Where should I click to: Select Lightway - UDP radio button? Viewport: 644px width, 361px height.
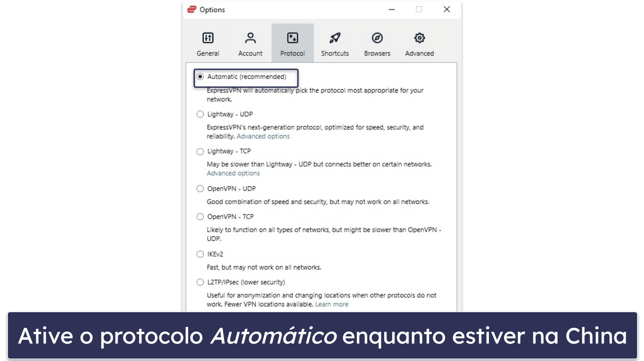pyautogui.click(x=200, y=114)
